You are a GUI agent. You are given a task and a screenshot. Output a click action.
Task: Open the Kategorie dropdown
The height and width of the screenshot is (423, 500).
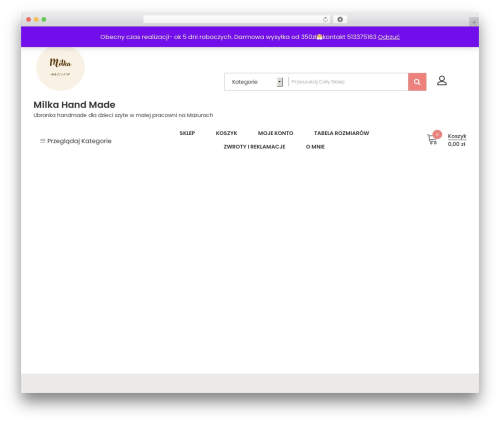257,82
